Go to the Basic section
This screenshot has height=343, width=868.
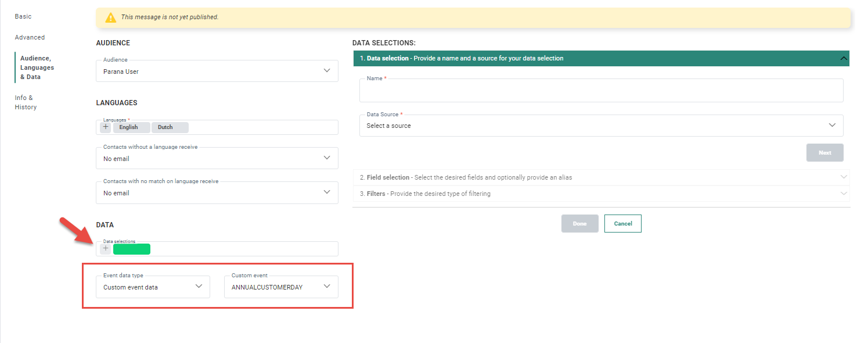tap(23, 16)
